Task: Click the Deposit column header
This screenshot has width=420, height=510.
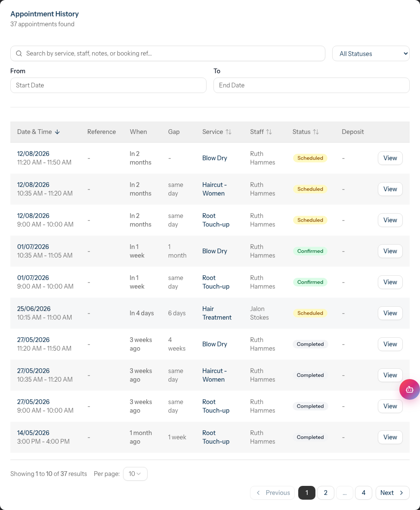Action: click(x=353, y=132)
